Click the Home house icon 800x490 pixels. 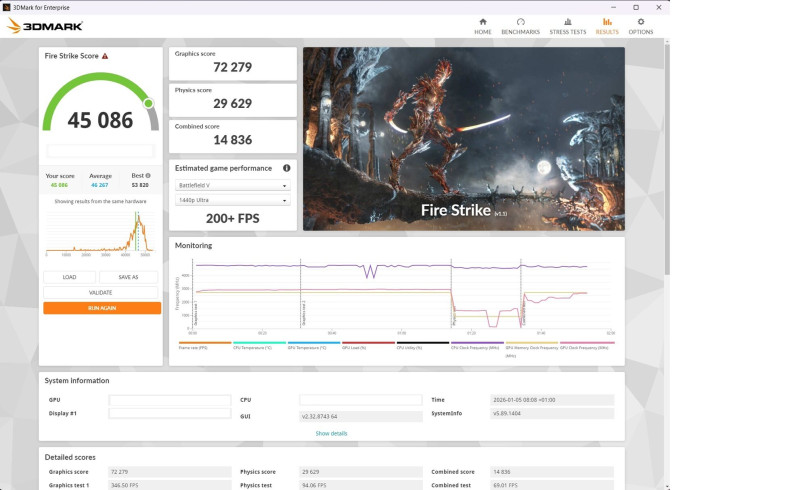pyautogui.click(x=483, y=22)
